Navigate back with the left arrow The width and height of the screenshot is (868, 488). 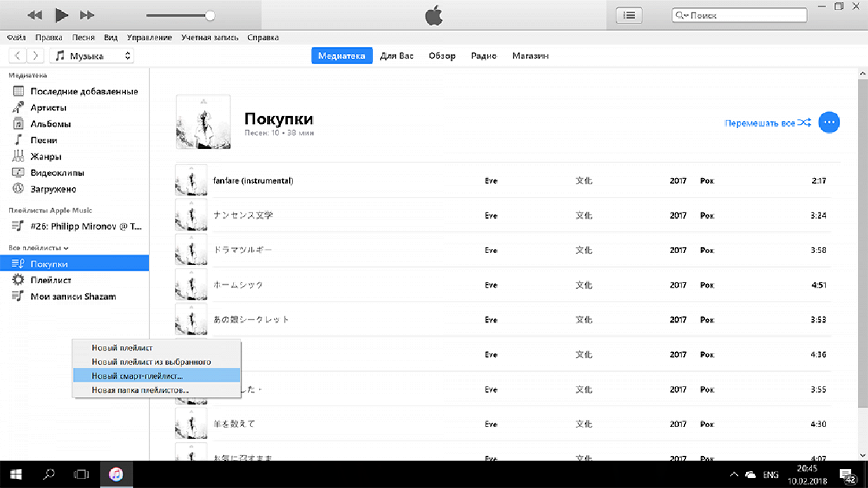point(17,56)
